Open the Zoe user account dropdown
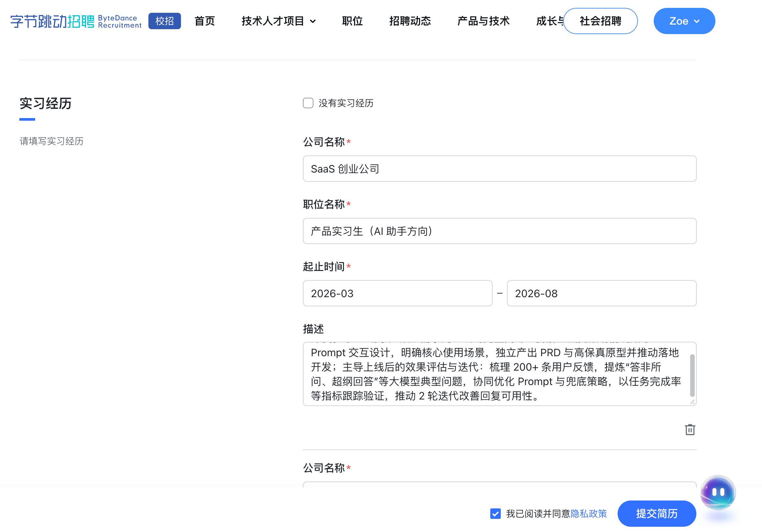 pos(684,21)
